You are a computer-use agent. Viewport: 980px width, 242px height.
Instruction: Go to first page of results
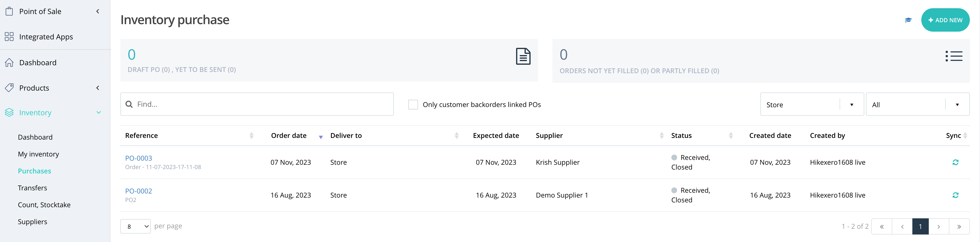[881, 226]
